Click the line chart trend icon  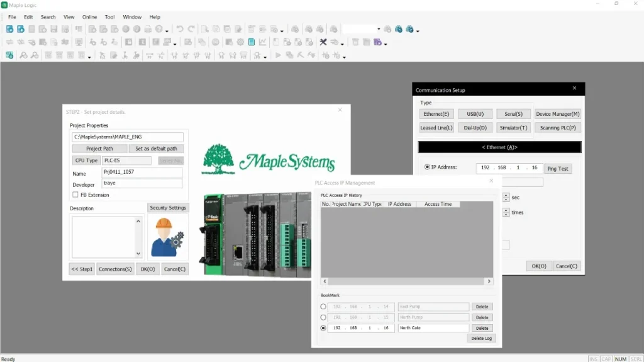tap(262, 42)
